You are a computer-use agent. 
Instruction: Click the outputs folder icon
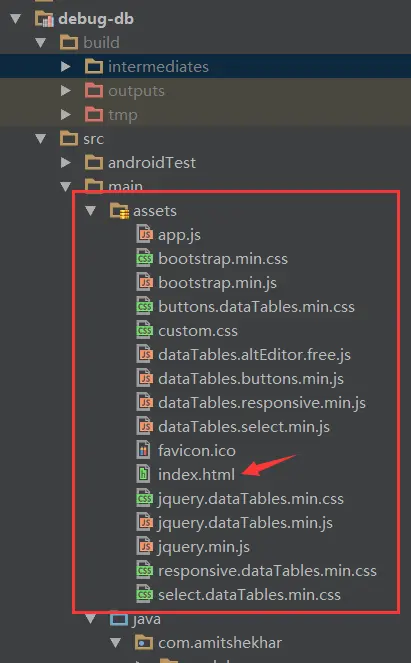pyautogui.click(x=94, y=90)
